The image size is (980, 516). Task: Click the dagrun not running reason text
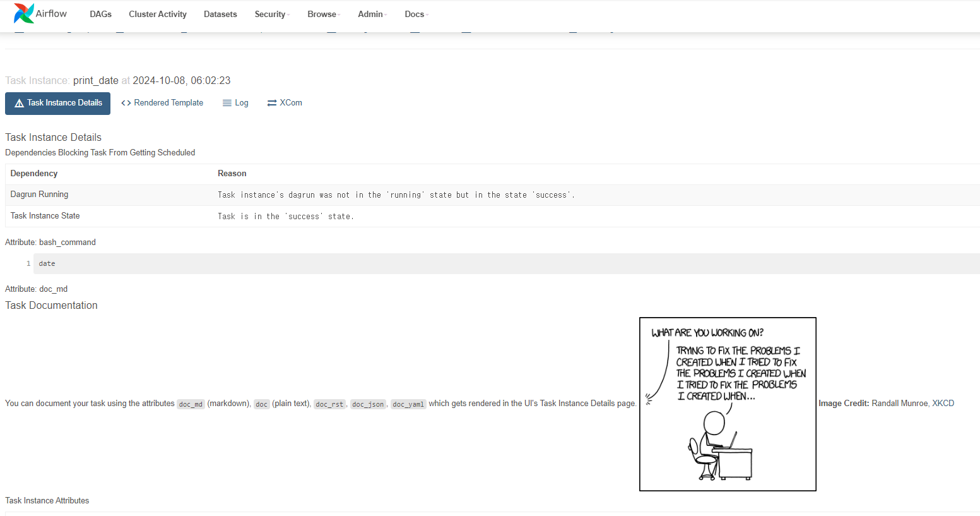pos(396,195)
